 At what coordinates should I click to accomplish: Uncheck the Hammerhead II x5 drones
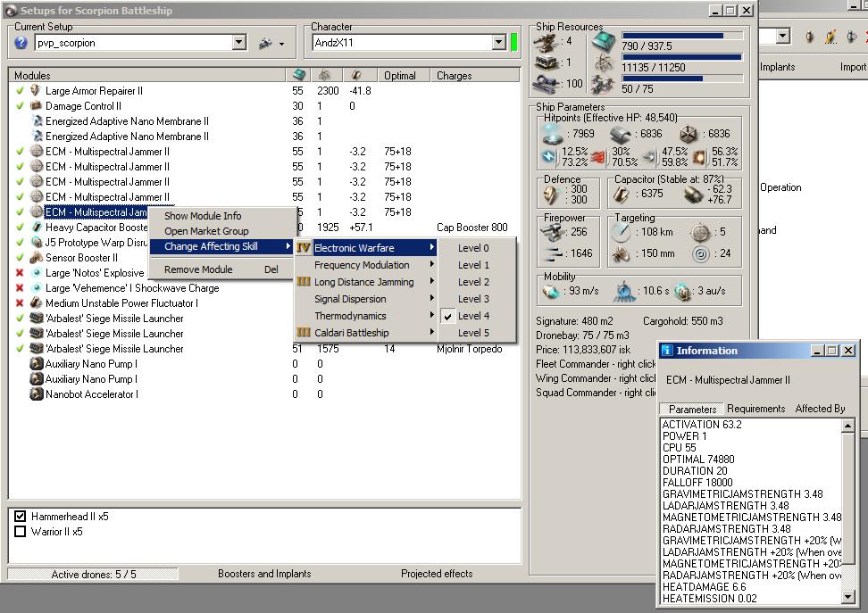[x=21, y=517]
